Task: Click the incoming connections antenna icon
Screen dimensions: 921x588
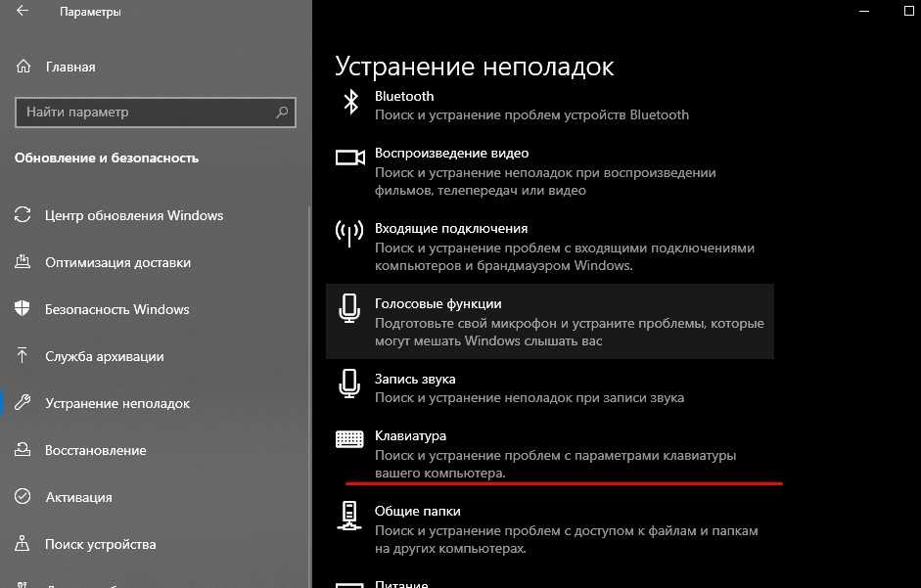Action: click(349, 234)
